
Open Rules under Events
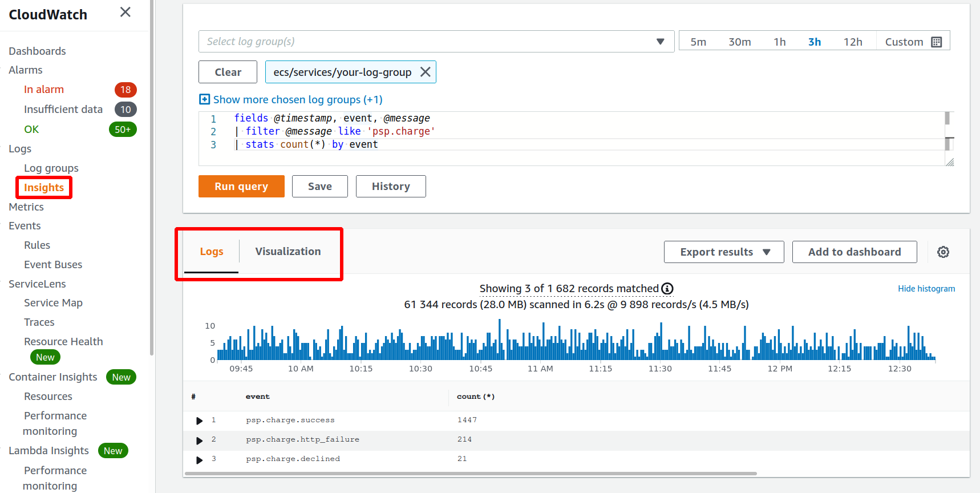pos(37,245)
